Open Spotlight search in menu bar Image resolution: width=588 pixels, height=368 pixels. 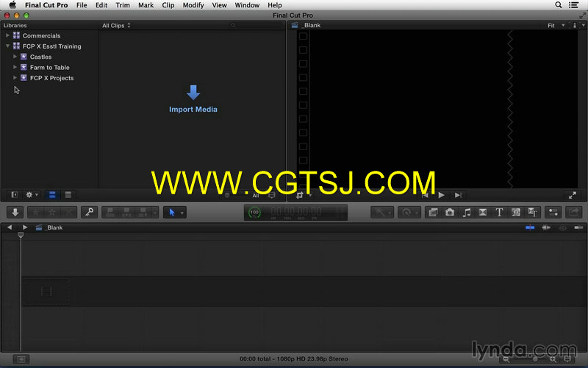pyautogui.click(x=559, y=5)
